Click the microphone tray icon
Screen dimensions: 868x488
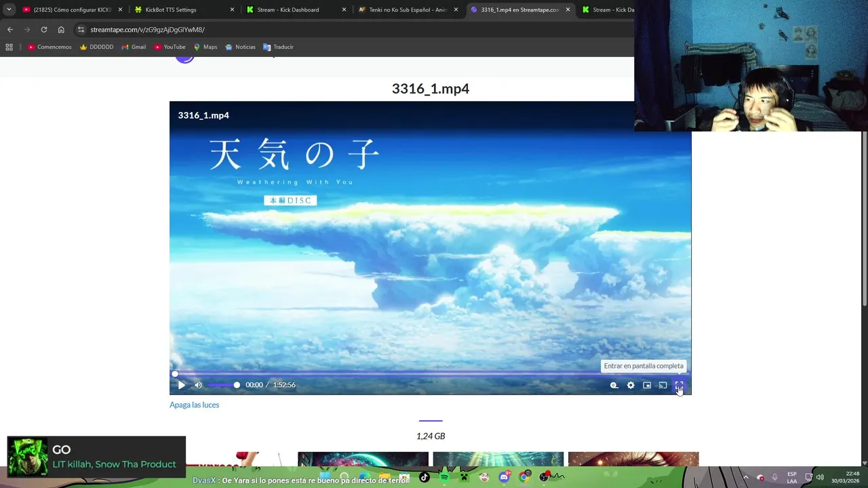pyautogui.click(x=775, y=477)
